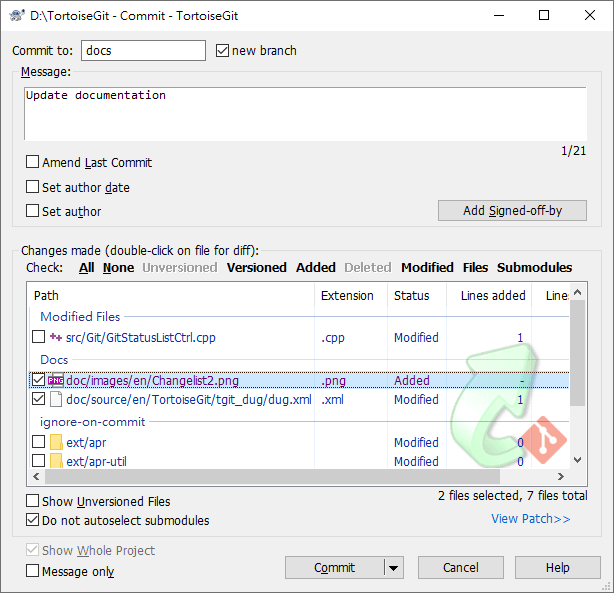Enable Amend Last Commit

(x=32, y=162)
